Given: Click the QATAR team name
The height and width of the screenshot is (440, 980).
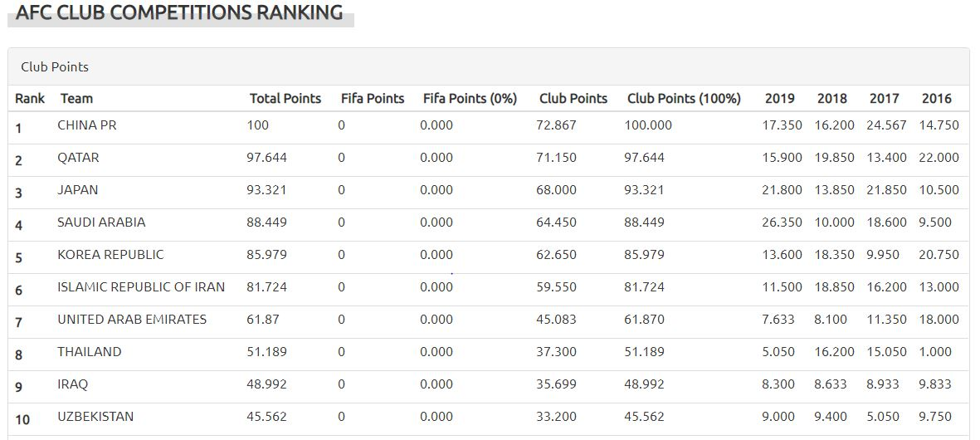Looking at the screenshot, I should pyautogui.click(x=78, y=158).
